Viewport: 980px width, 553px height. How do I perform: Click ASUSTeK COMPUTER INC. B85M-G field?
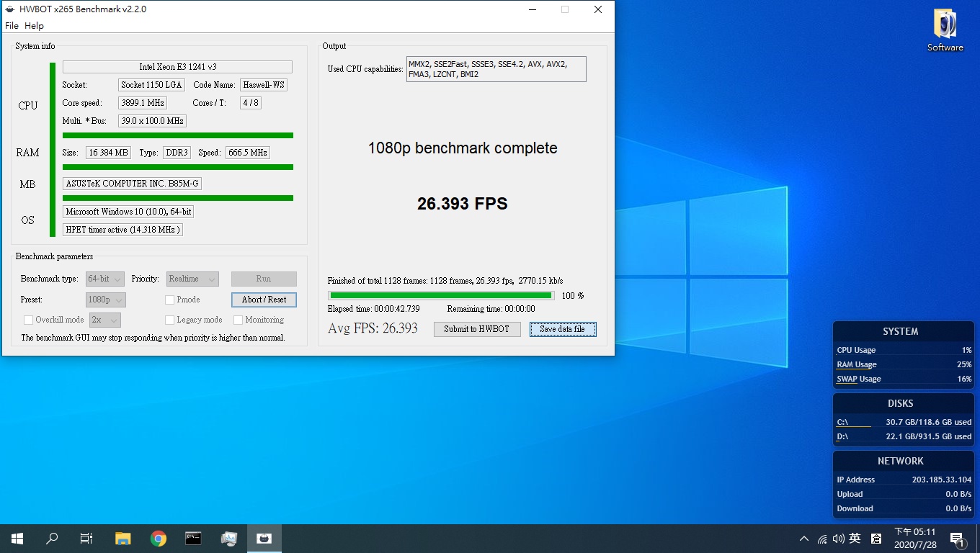click(x=132, y=184)
